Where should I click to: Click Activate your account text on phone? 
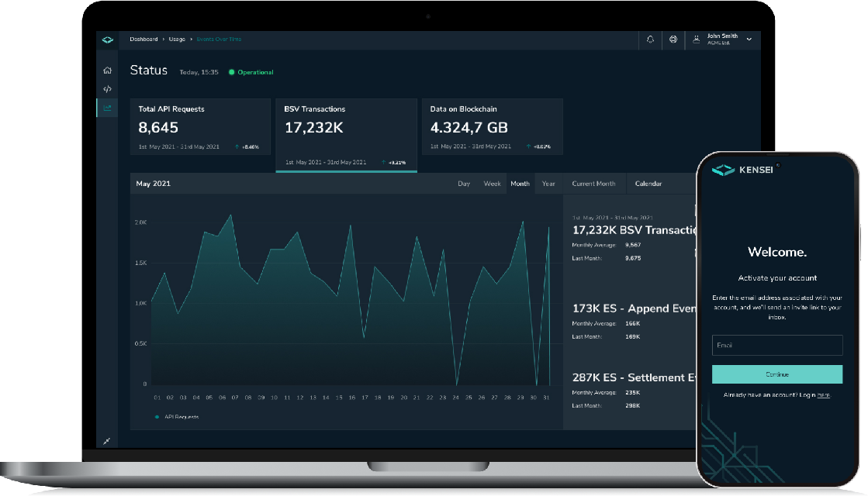tap(777, 278)
